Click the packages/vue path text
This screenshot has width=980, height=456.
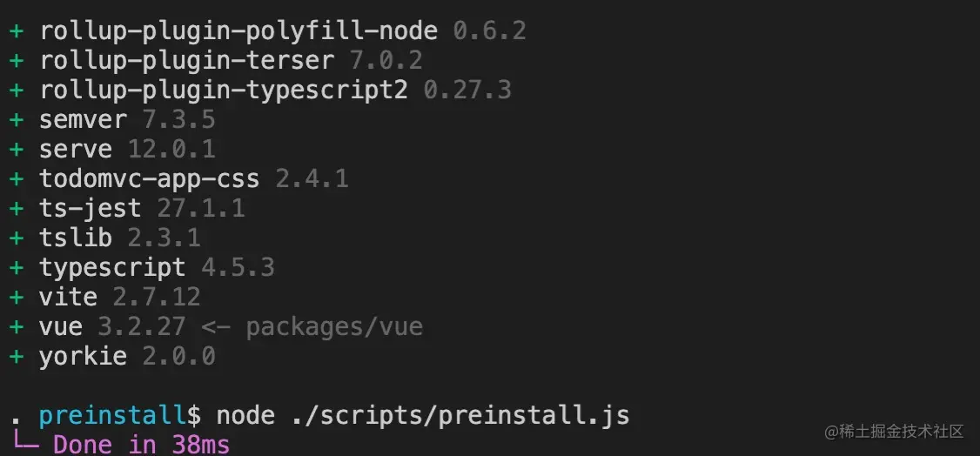(334, 326)
